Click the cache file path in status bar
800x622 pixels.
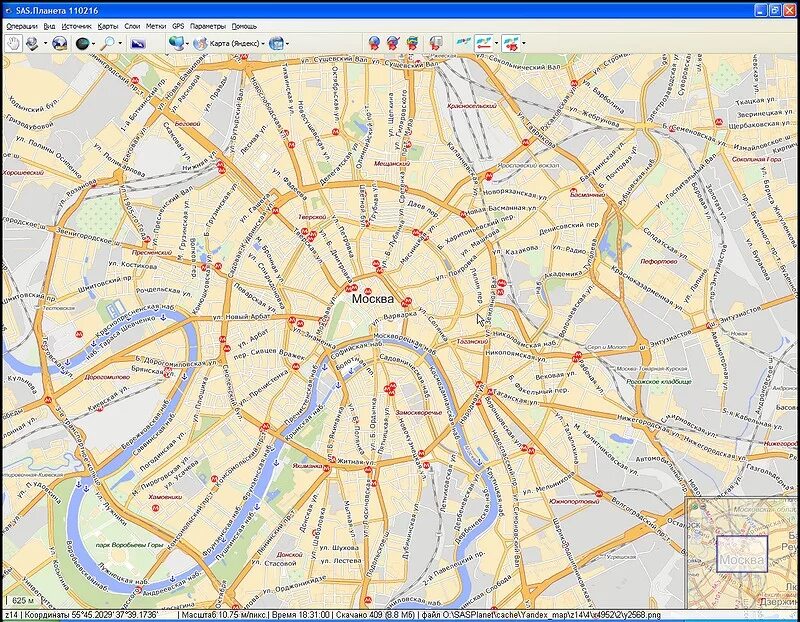coord(540,615)
